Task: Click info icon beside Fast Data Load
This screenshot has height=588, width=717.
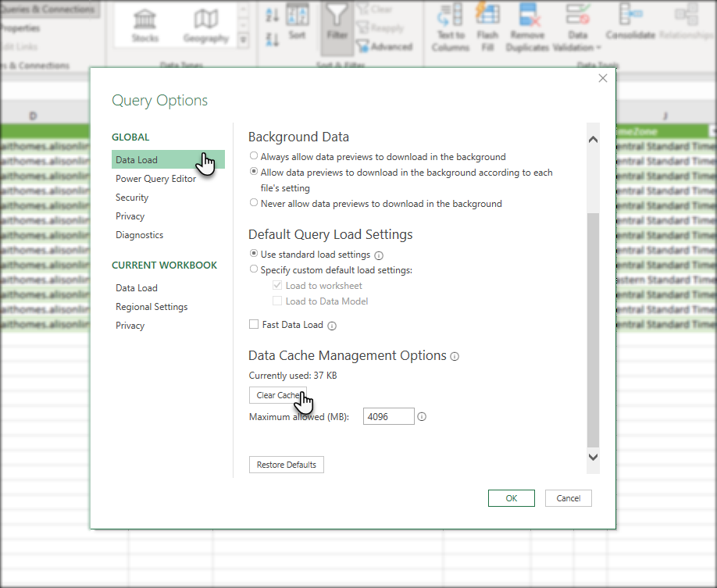Action: [x=332, y=326]
